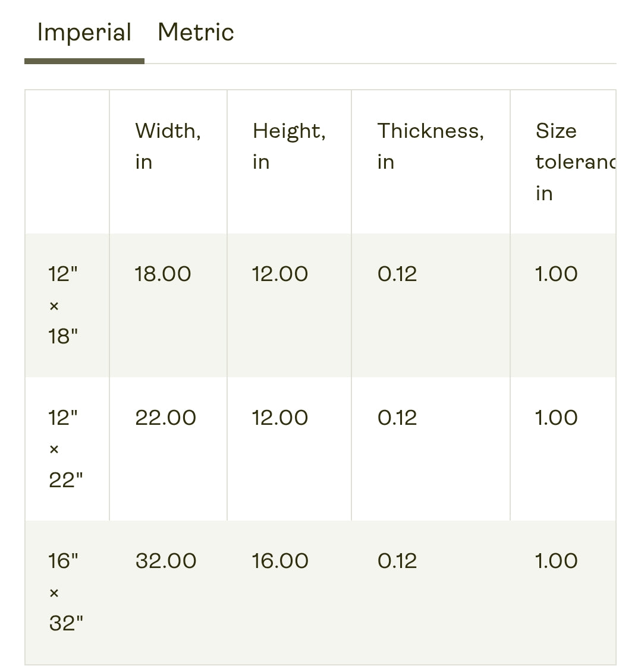Click the 0.12 thickness in second row
This screenshot has height=672, width=641.
pyautogui.click(x=397, y=418)
